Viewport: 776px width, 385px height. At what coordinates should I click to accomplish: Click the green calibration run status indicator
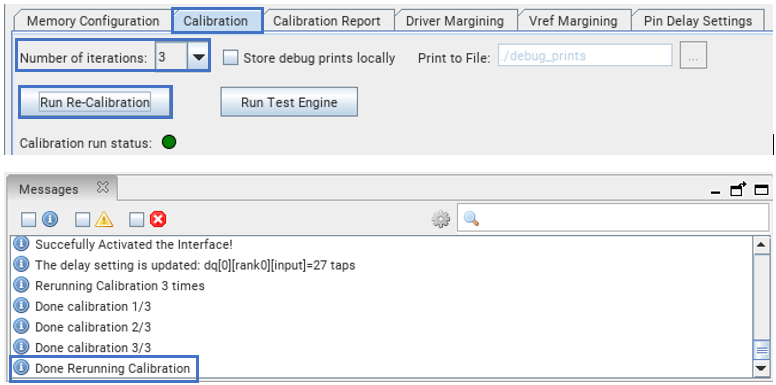(169, 143)
